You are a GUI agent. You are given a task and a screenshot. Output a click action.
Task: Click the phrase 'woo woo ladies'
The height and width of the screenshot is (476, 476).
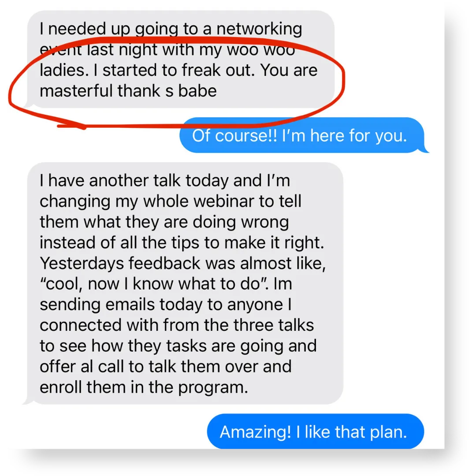click(167, 60)
